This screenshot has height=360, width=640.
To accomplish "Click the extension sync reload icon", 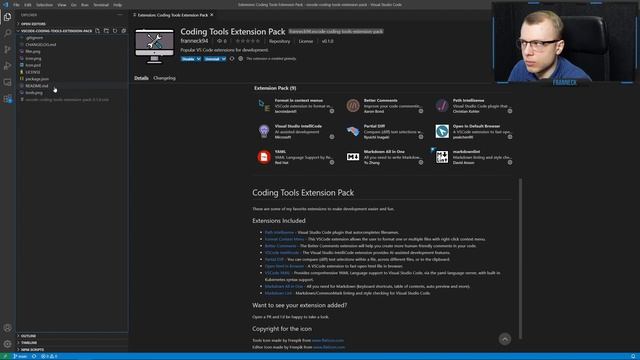I will 232,59.
